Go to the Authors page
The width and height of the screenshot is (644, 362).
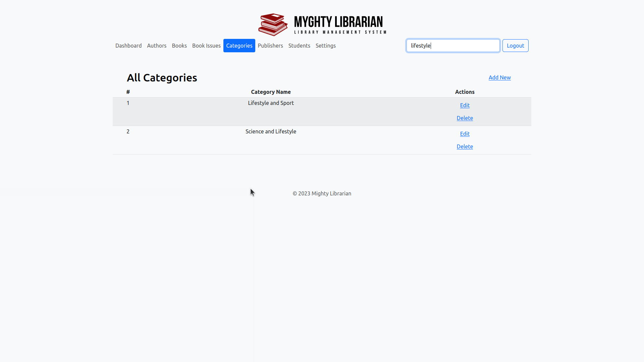tap(157, 46)
